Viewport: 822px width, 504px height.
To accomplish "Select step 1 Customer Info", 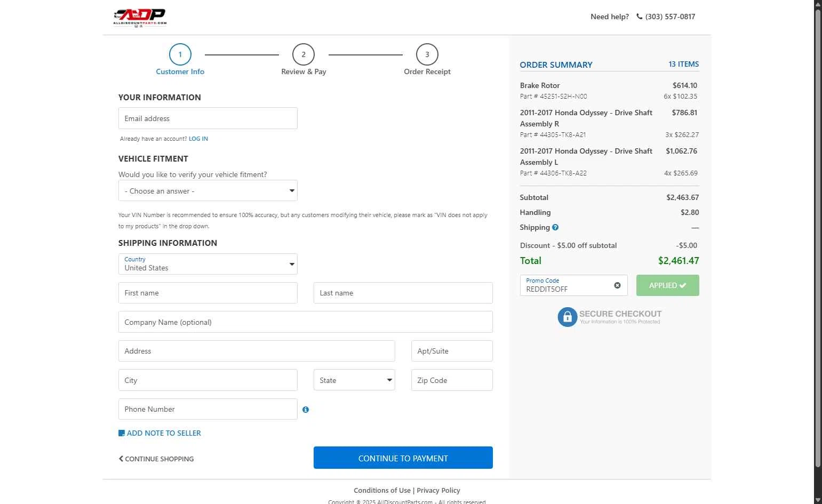I will tap(180, 60).
